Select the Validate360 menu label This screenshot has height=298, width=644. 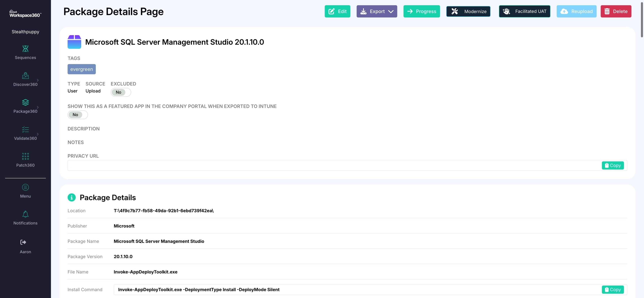25,138
